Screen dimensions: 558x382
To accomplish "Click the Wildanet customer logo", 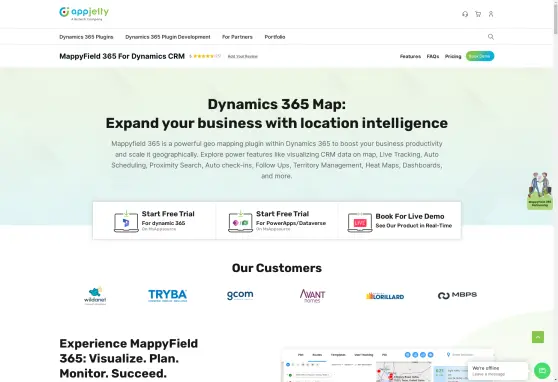I will click(x=95, y=295).
